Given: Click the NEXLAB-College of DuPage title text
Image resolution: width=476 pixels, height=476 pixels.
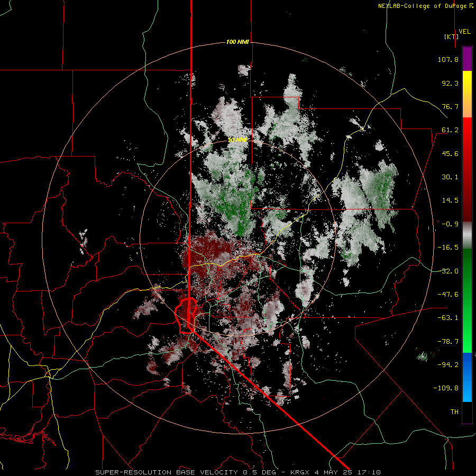Looking at the screenshot, I should pos(422,6).
